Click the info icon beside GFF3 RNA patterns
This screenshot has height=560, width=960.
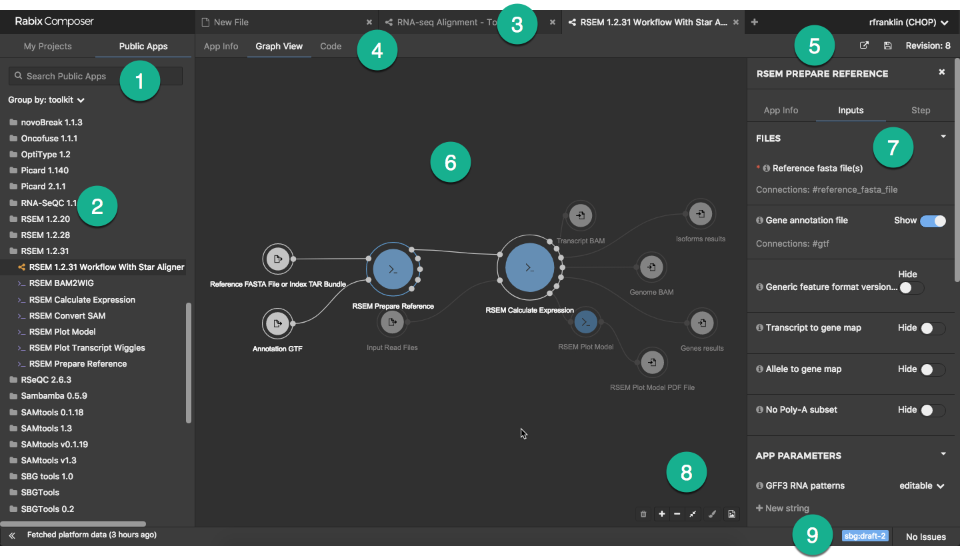760,486
